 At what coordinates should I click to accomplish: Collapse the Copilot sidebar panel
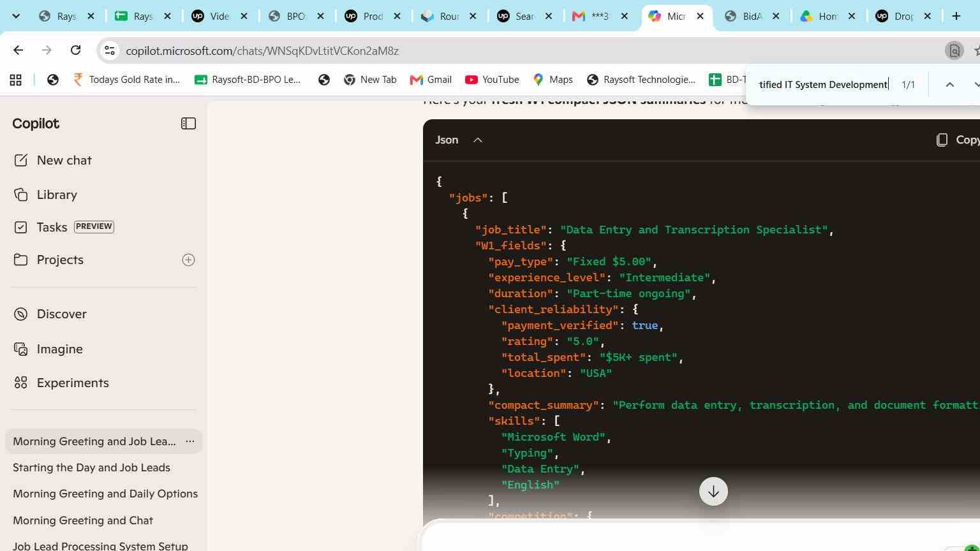[x=188, y=124]
